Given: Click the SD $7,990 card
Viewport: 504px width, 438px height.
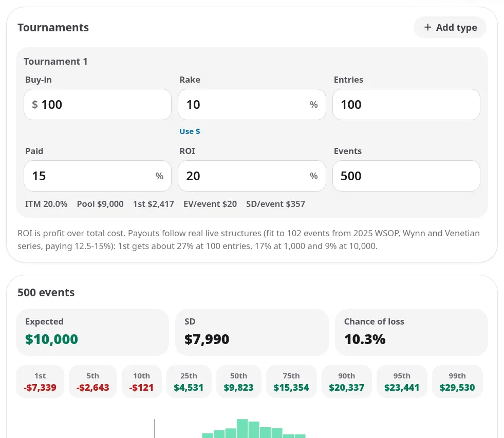Looking at the screenshot, I should [x=252, y=332].
